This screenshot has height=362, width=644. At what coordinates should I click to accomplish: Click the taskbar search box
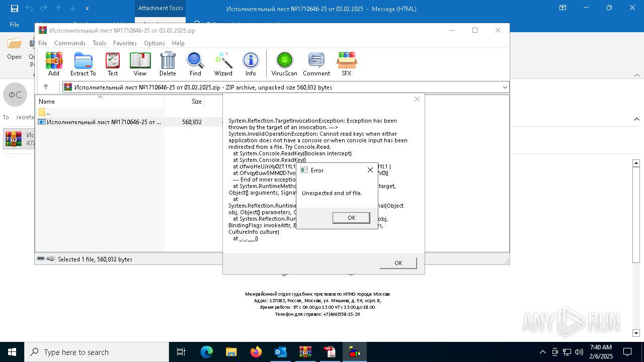coord(97,352)
